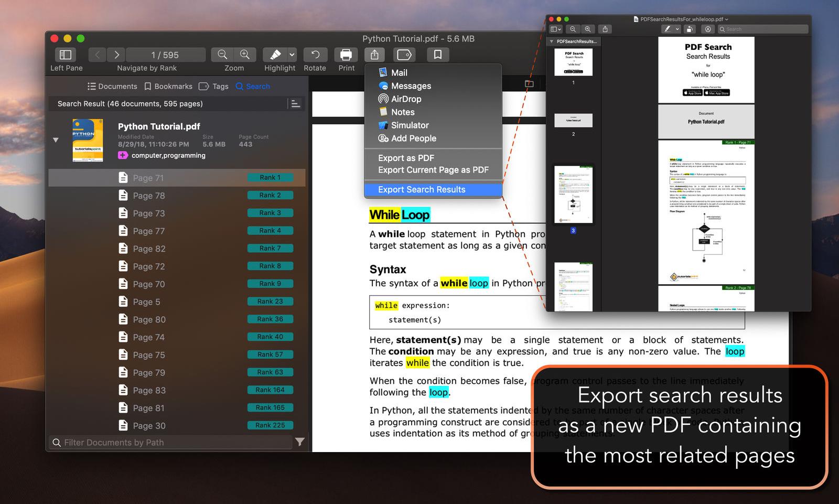The height and width of the screenshot is (504, 839).
Task: Select Page 77 Rank 4 result
Action: pyautogui.click(x=177, y=231)
